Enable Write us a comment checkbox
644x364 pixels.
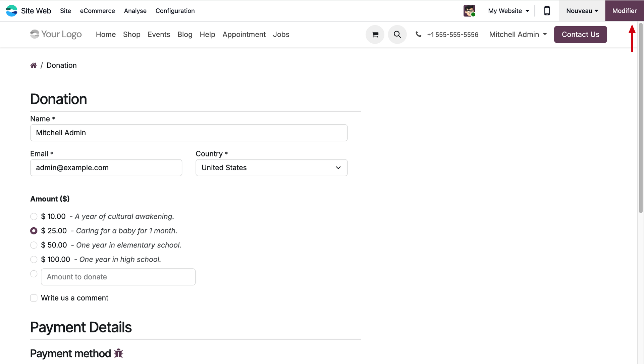point(34,298)
